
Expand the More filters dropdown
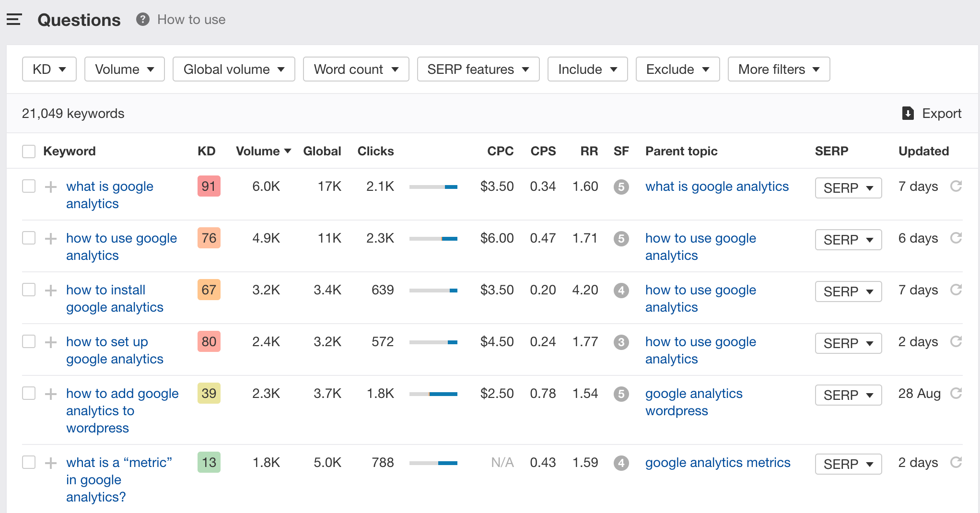pyautogui.click(x=779, y=69)
